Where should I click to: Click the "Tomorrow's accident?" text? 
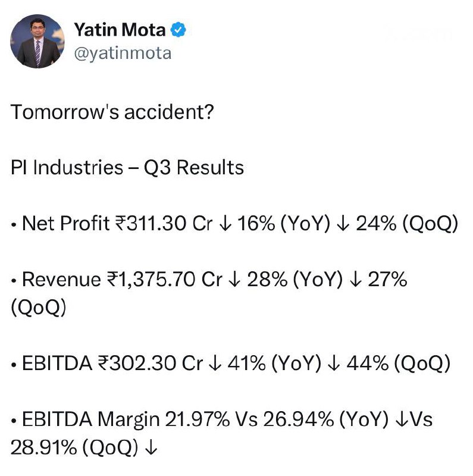point(112,111)
